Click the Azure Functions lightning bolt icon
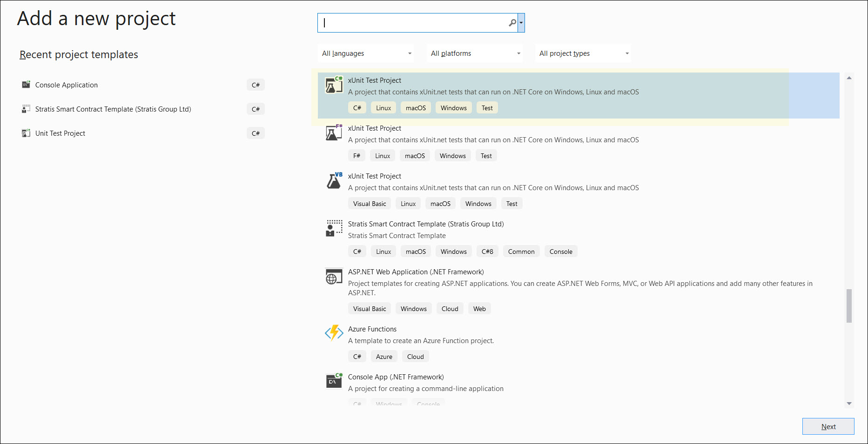This screenshot has height=444, width=868. coord(334,333)
